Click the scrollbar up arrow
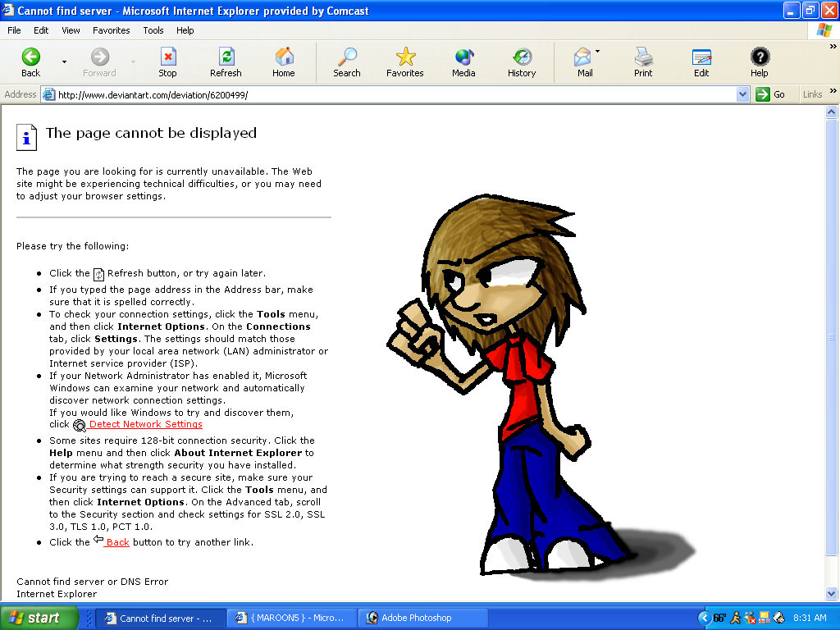Image resolution: width=840 pixels, height=630 pixels. click(832, 112)
